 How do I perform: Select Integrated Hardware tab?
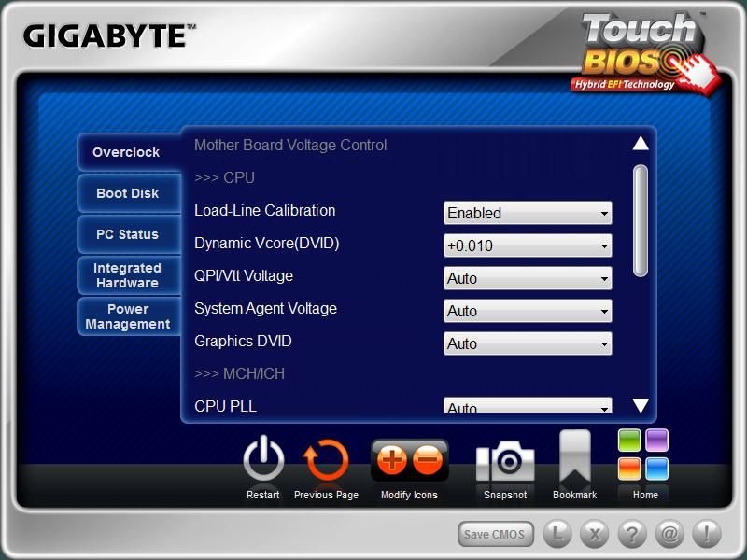(129, 275)
